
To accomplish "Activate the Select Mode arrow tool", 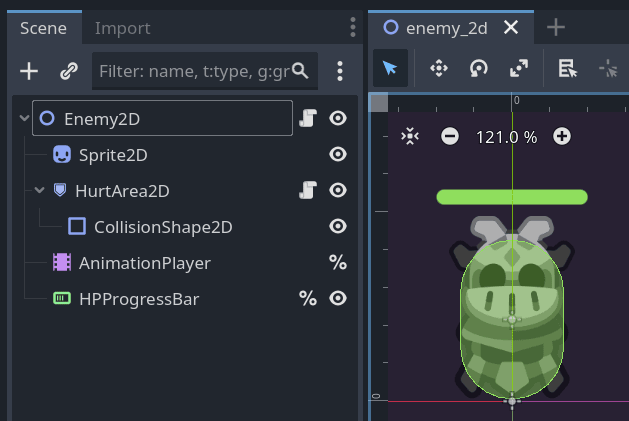I will (391, 68).
